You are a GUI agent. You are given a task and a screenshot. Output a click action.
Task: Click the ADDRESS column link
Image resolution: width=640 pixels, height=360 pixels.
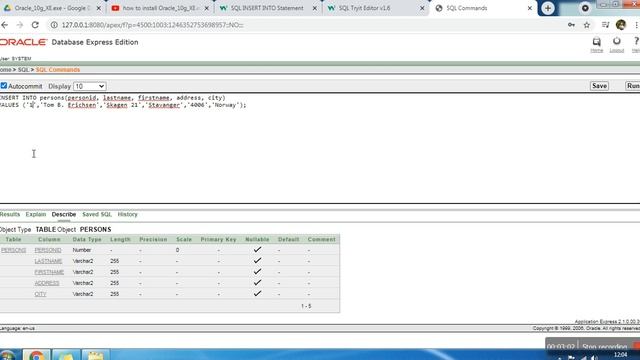[47, 283]
